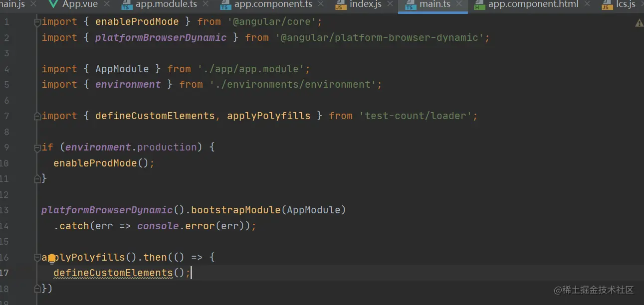Switch to the App.vue tab
Image resolution: width=644 pixels, height=305 pixels.
point(80,4)
